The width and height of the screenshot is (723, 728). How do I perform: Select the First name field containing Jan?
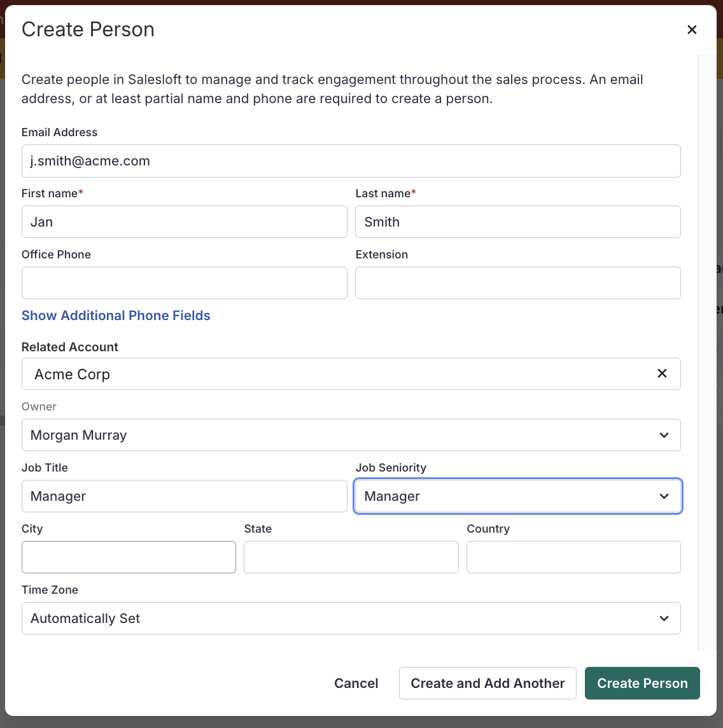[184, 221]
